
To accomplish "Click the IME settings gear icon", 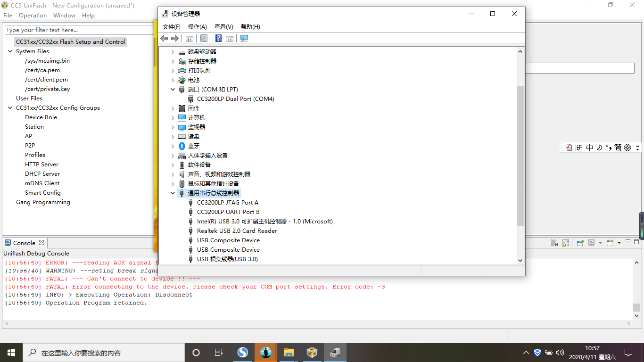I will [627, 148].
